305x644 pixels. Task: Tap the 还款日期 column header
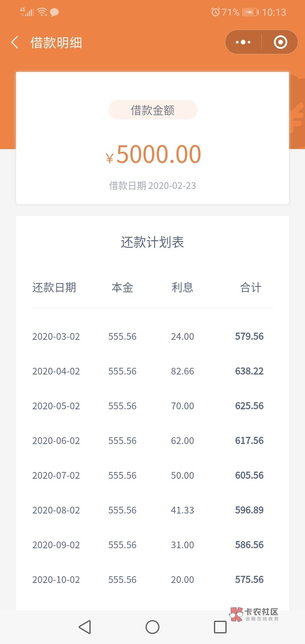[x=54, y=288]
